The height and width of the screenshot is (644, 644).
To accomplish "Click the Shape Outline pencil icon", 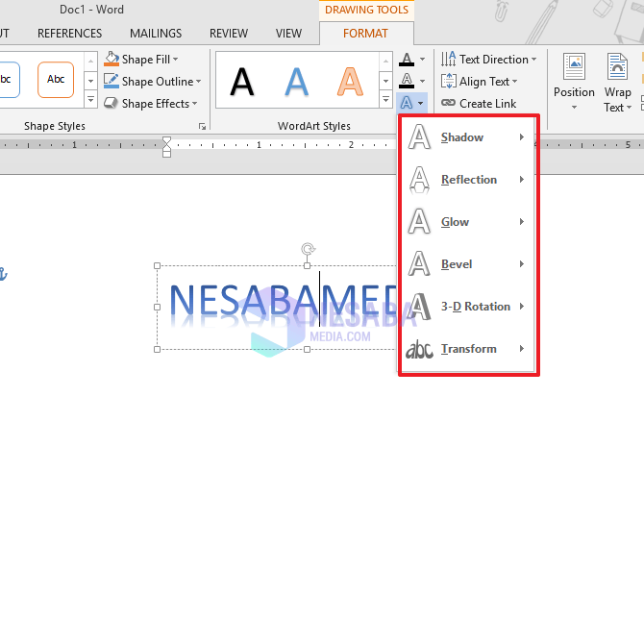I will (111, 82).
